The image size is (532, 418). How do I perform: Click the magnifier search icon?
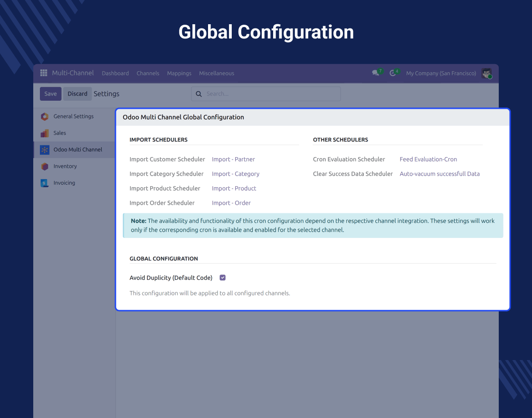199,94
